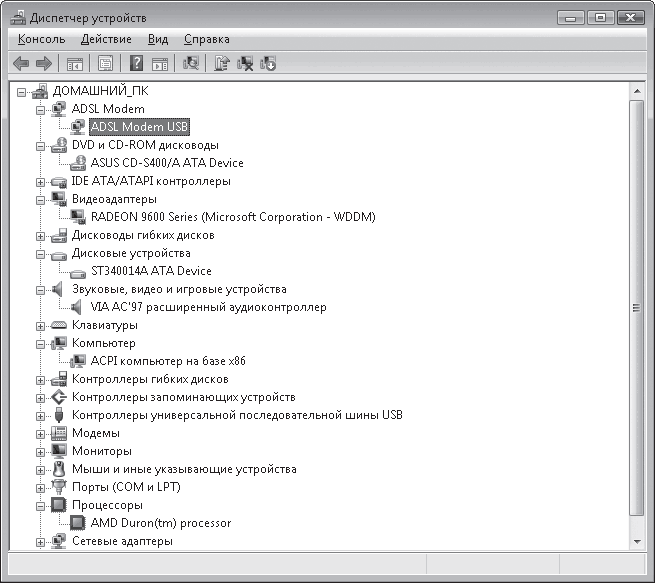Click Scan for hardware changes icon
655x583 pixels.
click(192, 64)
